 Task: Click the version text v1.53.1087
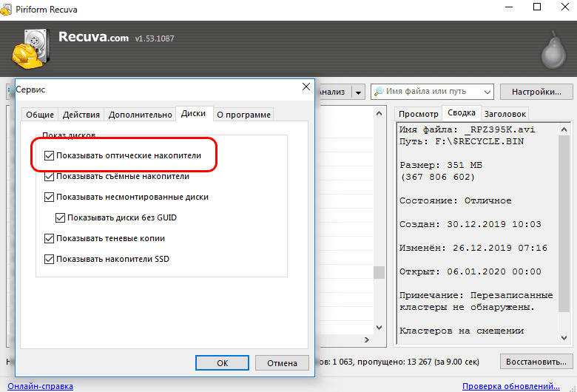click(154, 38)
